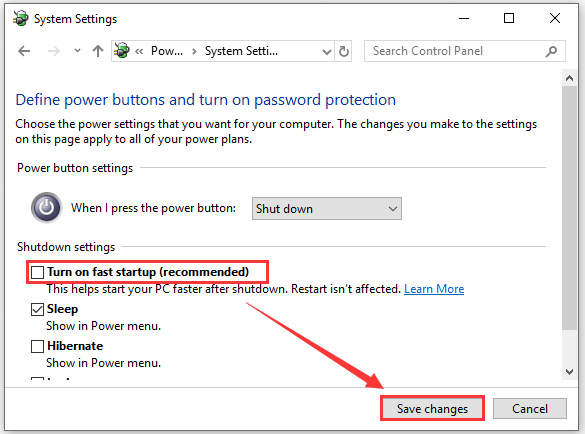The width and height of the screenshot is (585, 434).
Task: Go up one level with up arrow
Action: 98,51
